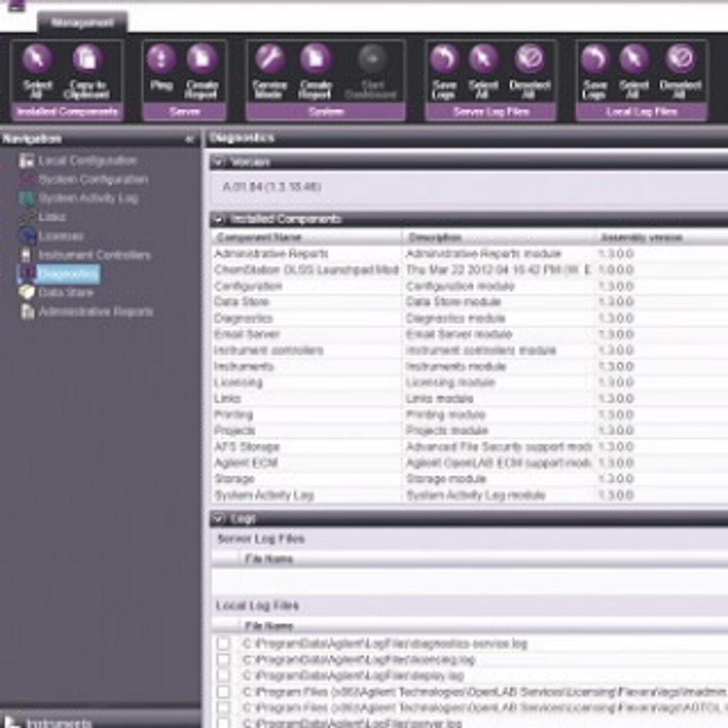Collapse the Version section
Screen dimensions: 728x728
pyautogui.click(x=219, y=162)
